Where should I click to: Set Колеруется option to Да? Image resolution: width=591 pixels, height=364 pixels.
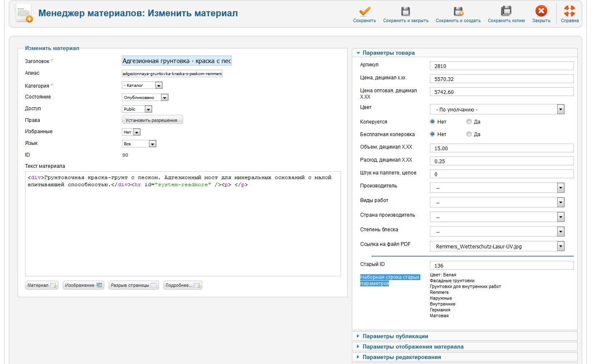[x=469, y=122]
